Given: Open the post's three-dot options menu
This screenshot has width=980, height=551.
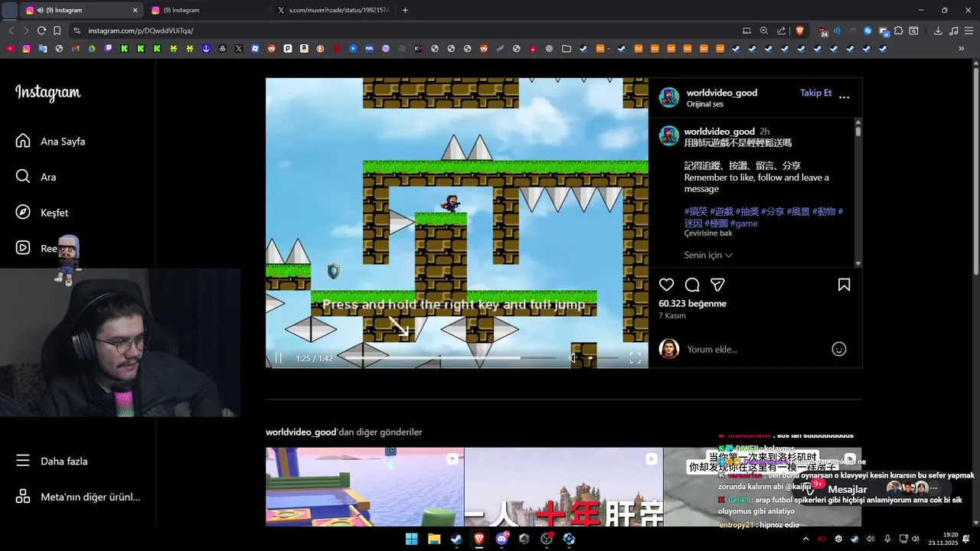Looking at the screenshot, I should (x=844, y=97).
